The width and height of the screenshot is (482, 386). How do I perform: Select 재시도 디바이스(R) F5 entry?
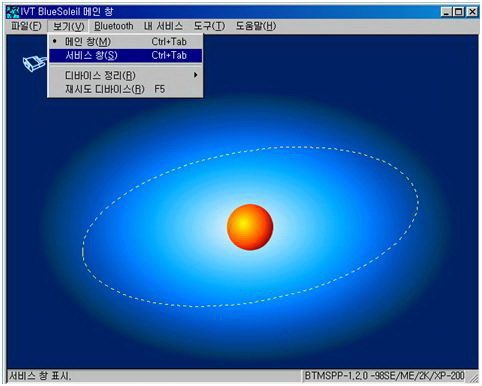coord(125,89)
